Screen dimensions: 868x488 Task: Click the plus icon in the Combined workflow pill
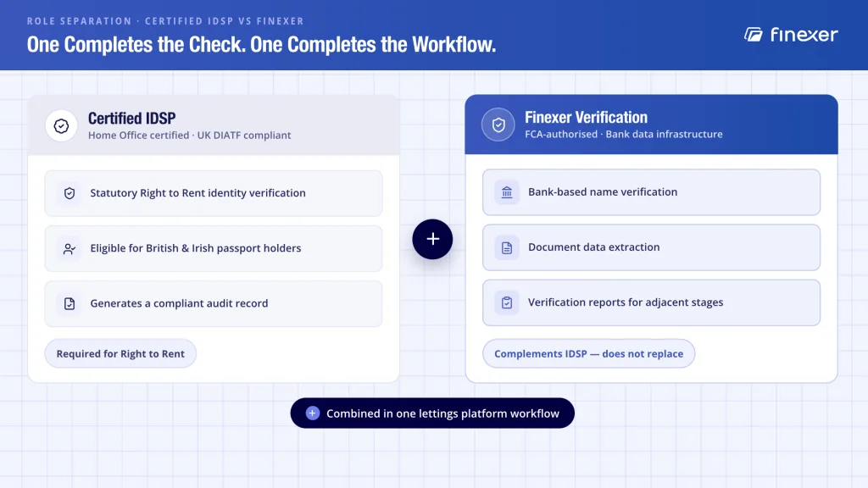pos(312,413)
